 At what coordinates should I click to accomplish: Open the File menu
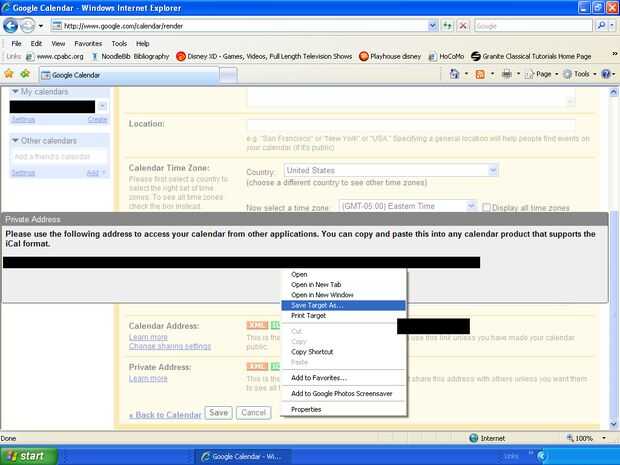coord(16,43)
